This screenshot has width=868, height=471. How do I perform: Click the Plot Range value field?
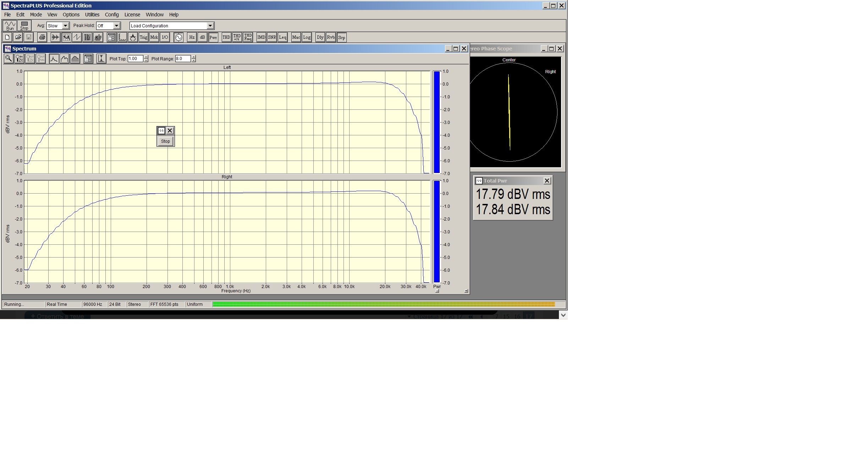coord(183,59)
